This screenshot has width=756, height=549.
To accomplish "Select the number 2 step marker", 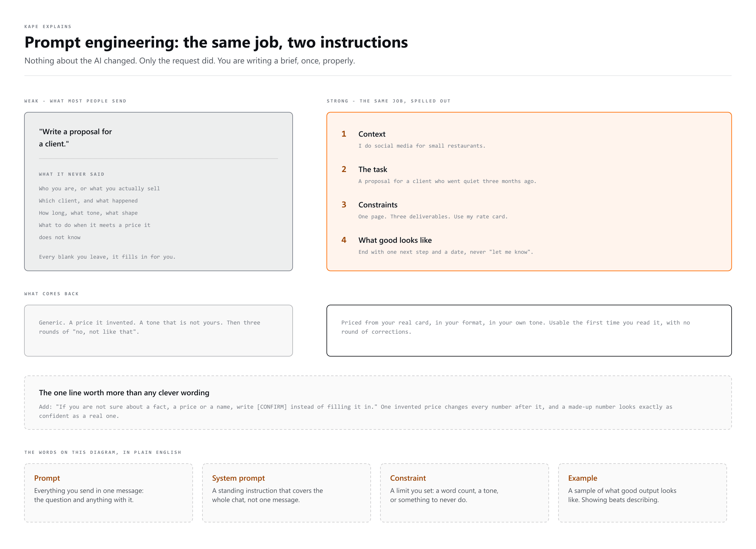I will point(344,169).
